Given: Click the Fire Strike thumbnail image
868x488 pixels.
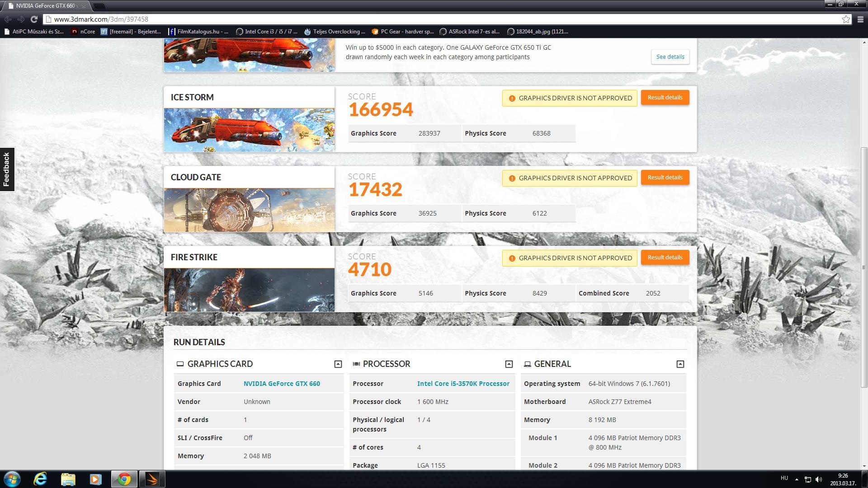Looking at the screenshot, I should point(249,290).
